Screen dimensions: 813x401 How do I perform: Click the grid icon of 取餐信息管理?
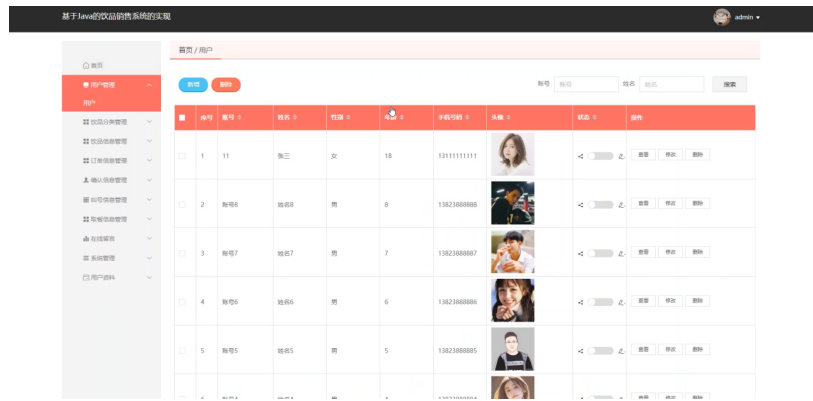pos(86,219)
